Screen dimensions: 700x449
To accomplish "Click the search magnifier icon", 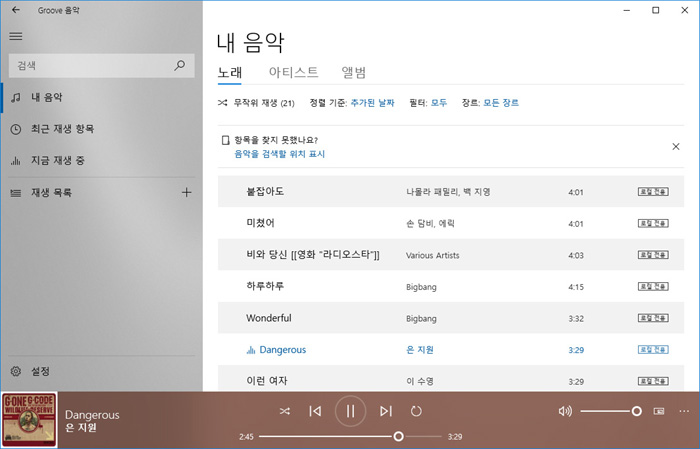I will [x=179, y=66].
